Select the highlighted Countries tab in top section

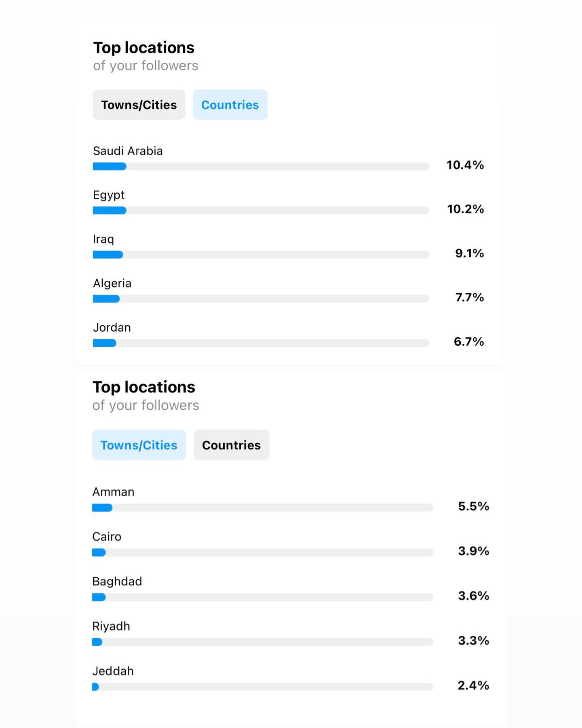click(x=230, y=105)
